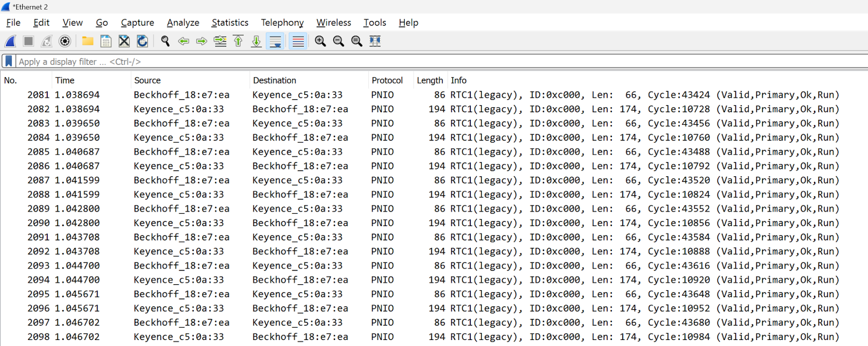The height and width of the screenshot is (346, 868).
Task: Sort by the Length column header
Action: [430, 80]
